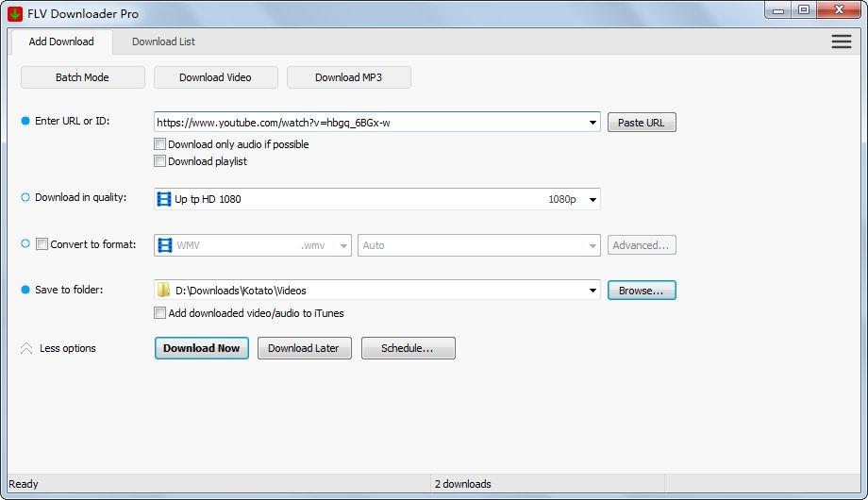The image size is (868, 500).
Task: Click the Advanced... button
Action: coord(642,245)
